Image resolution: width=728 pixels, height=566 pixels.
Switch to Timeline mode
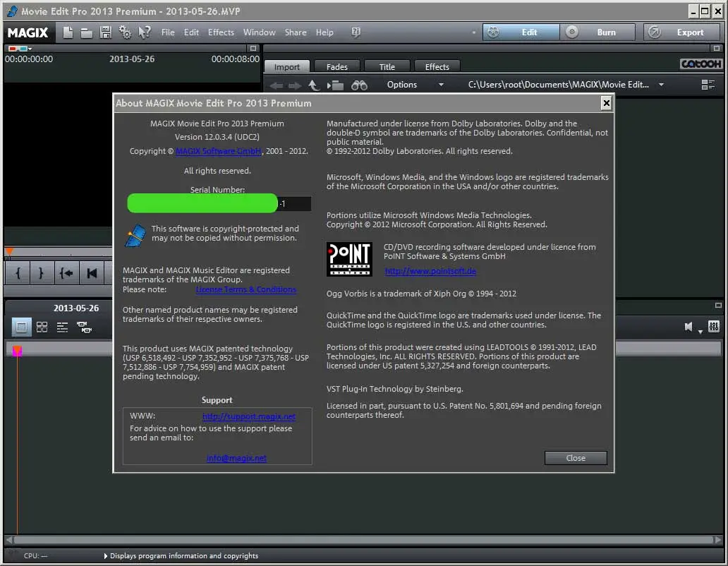[62, 327]
